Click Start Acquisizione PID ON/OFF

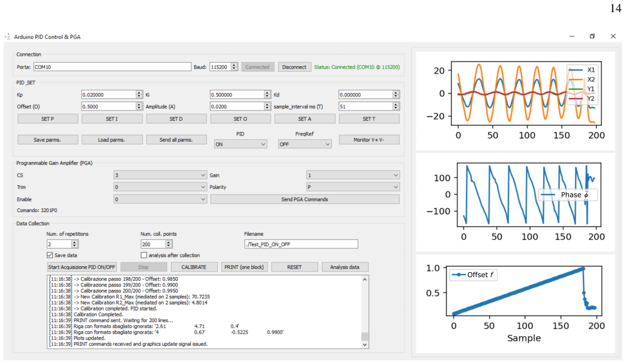coord(82,267)
